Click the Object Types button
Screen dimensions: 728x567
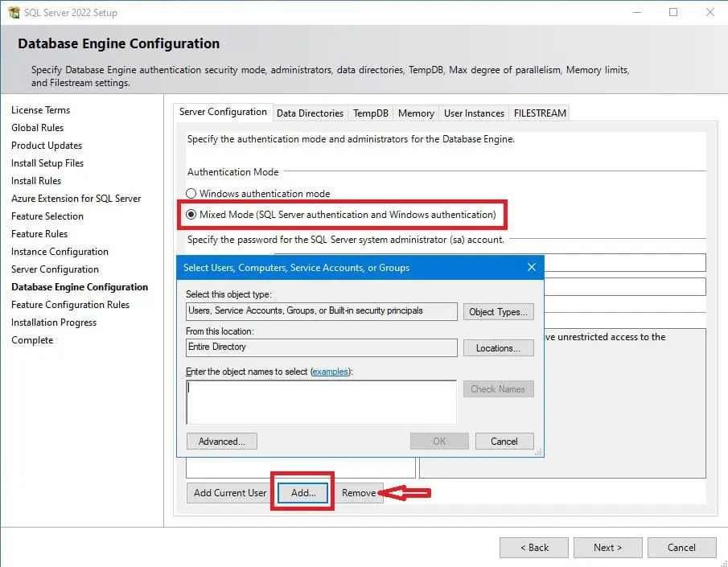[499, 311]
